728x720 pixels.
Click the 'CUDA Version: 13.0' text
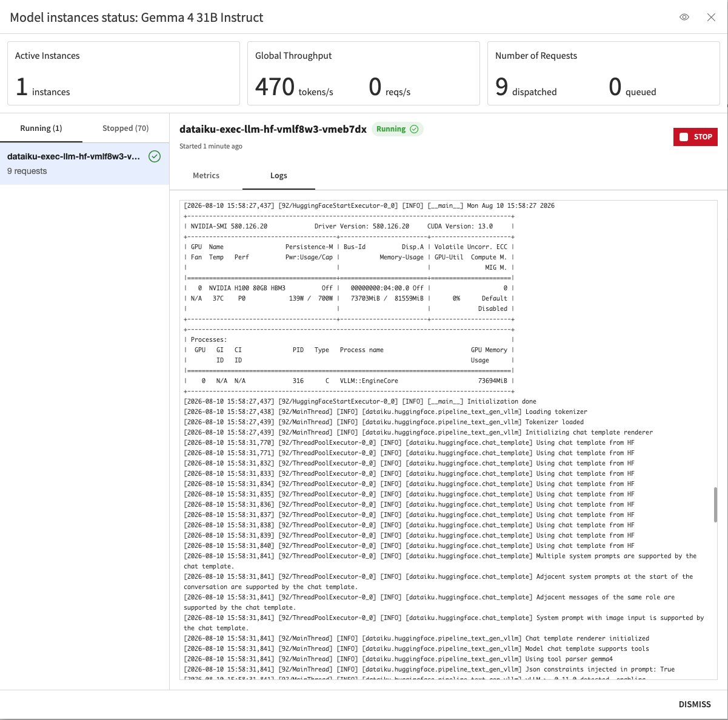pos(460,226)
